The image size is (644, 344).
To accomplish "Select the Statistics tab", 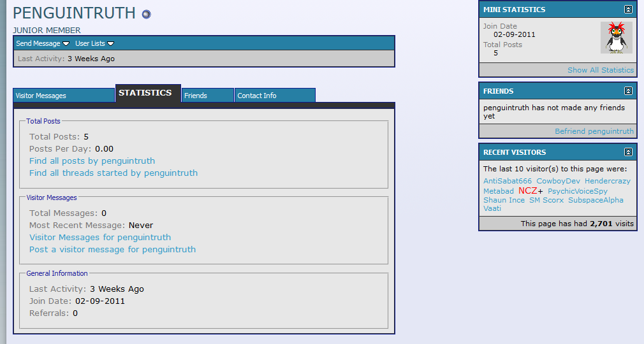I will point(148,93).
